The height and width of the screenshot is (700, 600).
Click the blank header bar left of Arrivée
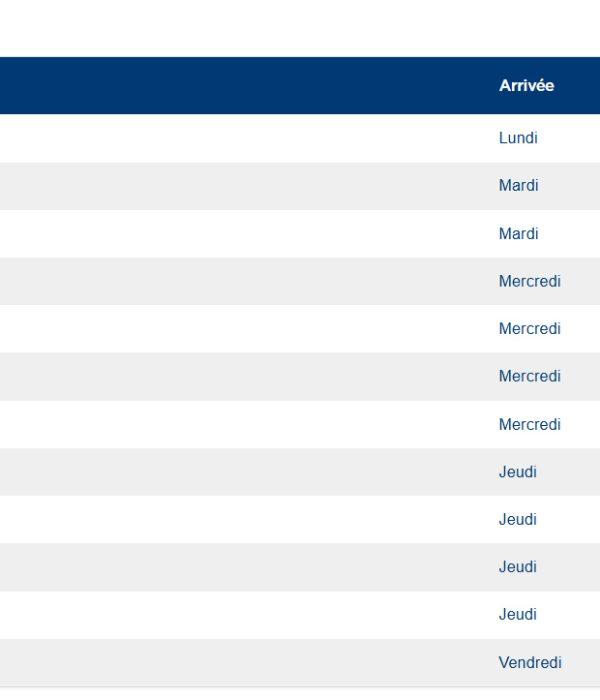pos(240,86)
